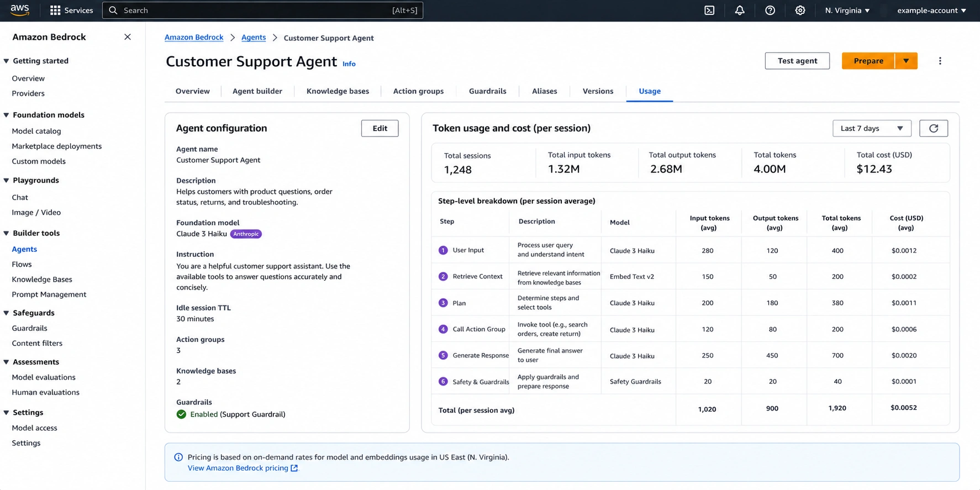Screen dimensions: 980x490
Task: Click the green Guardrails enabled checkmark
Action: (x=181, y=414)
